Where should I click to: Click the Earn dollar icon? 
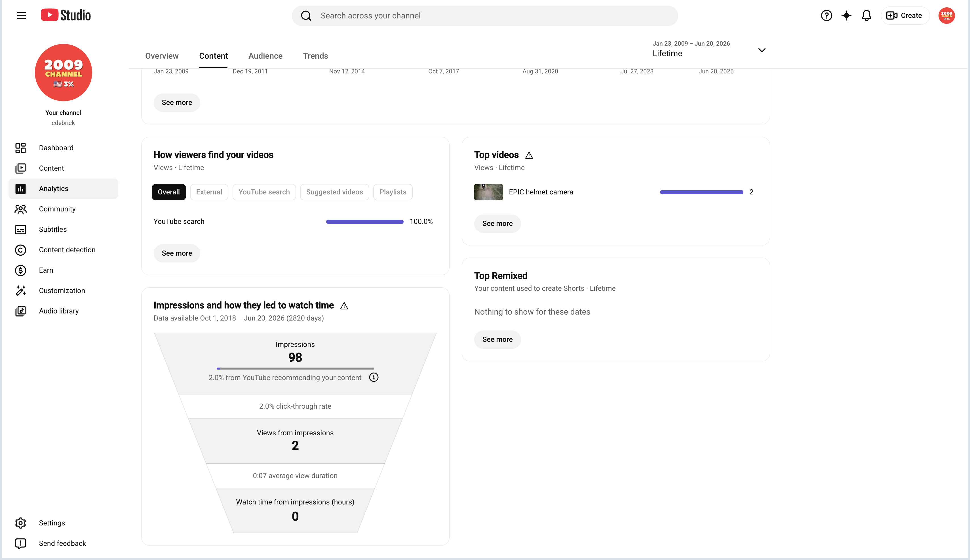[20, 270]
